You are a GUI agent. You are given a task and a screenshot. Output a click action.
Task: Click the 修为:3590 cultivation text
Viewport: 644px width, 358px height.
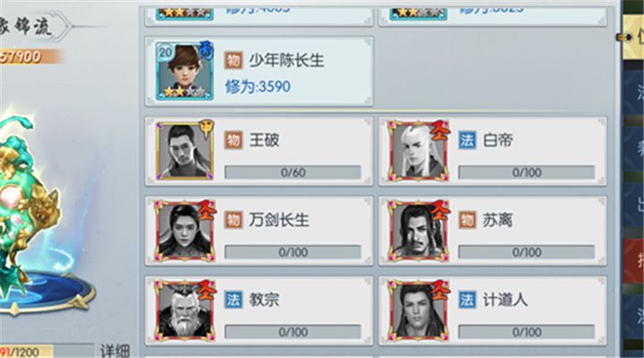point(258,86)
